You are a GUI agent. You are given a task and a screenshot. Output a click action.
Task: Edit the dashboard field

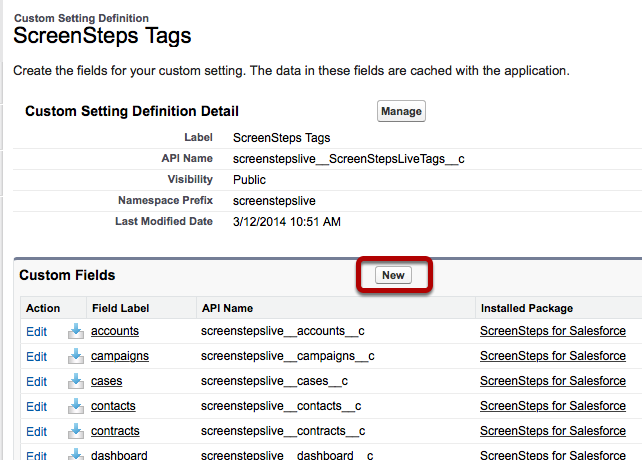[x=36, y=455]
